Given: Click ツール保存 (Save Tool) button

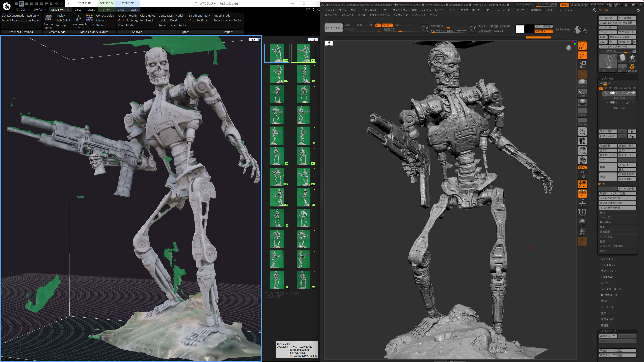Looking at the screenshot, I should click(x=627, y=18).
